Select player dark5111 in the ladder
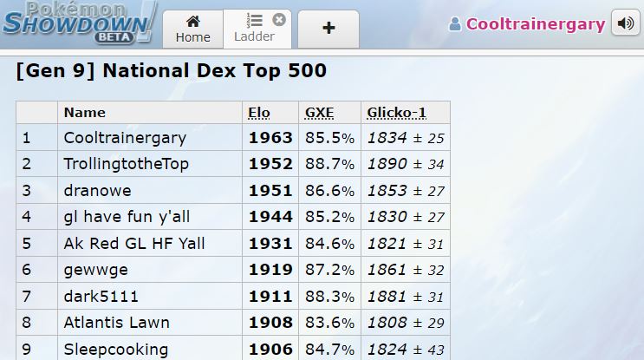 [x=101, y=297]
